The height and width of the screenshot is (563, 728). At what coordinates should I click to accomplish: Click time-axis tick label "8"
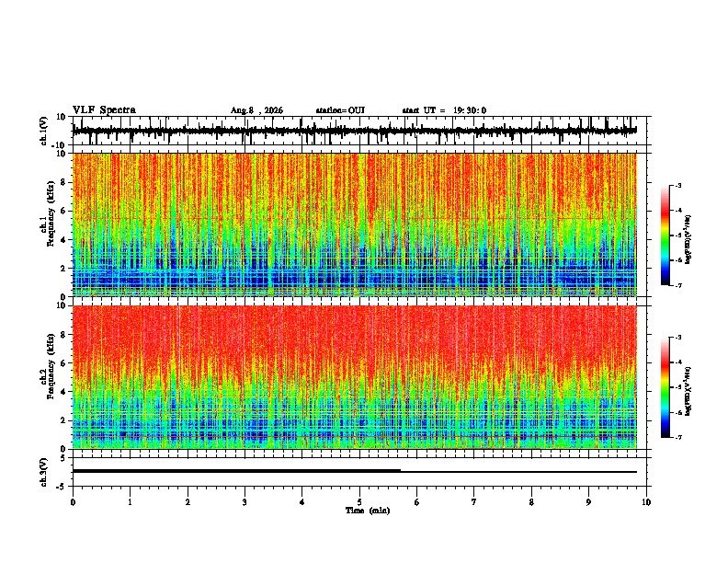[x=531, y=502]
